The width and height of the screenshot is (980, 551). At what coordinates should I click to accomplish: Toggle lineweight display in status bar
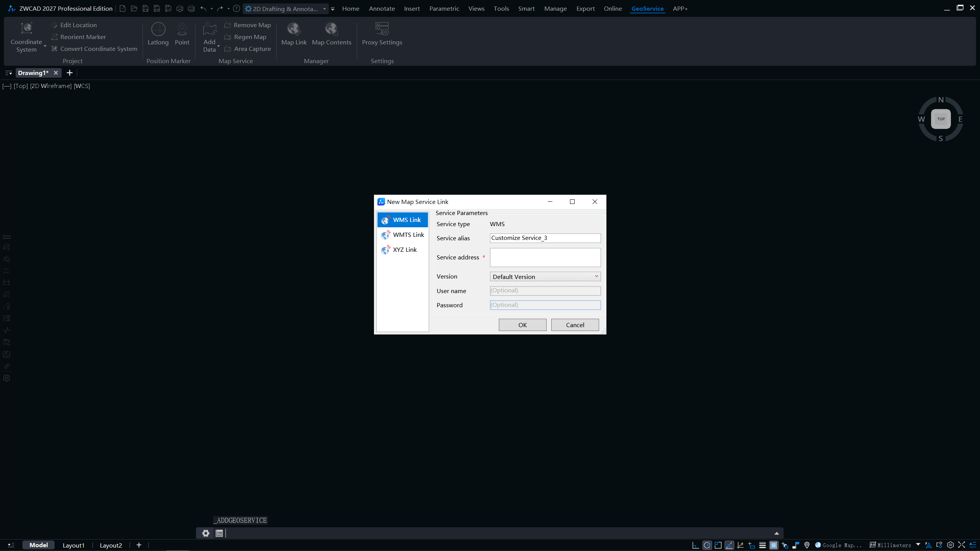763,545
